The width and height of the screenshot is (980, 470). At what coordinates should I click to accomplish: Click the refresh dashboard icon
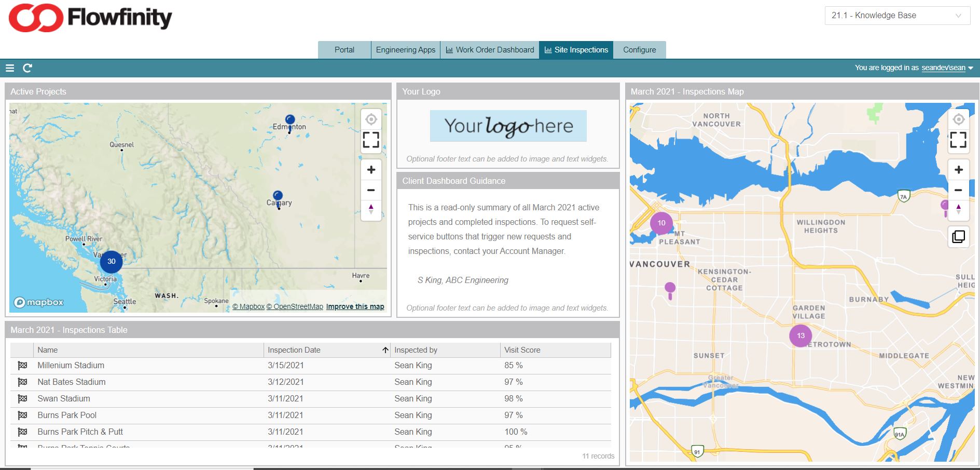click(x=27, y=68)
